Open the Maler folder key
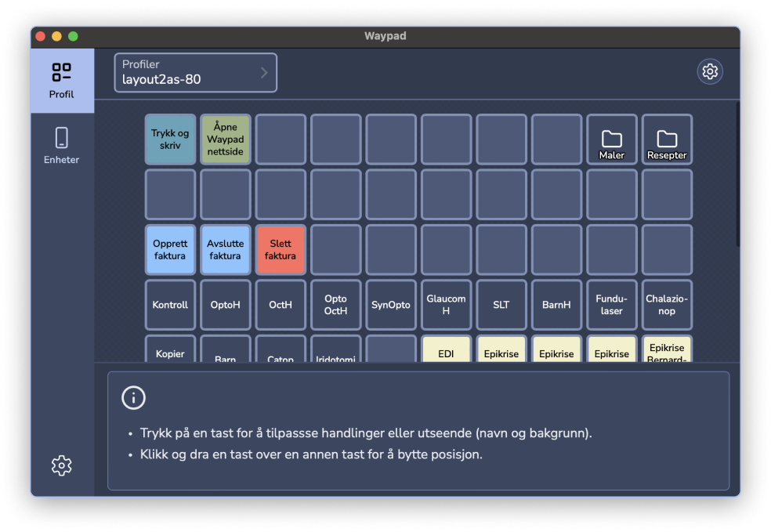 612,139
